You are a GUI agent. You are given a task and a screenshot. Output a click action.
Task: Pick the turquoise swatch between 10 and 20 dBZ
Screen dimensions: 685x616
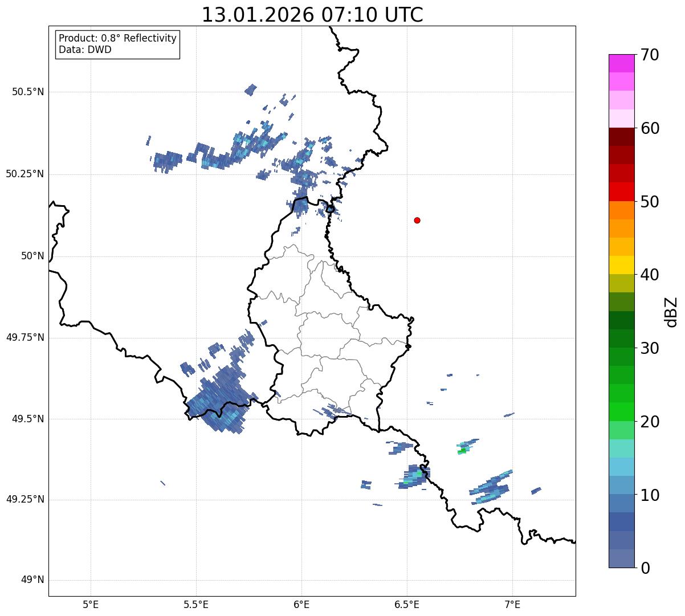621,448
